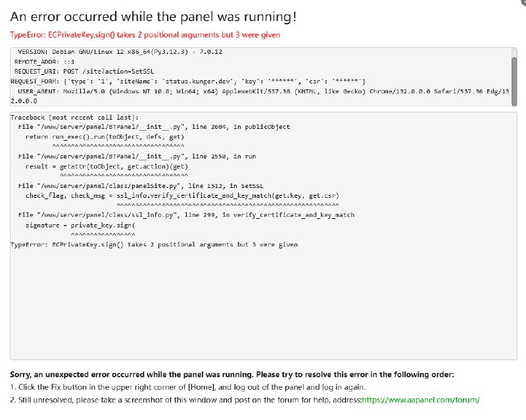This screenshot has height=420, width=526.
Task: Click the request info box scrollbar thumb
Action: tap(514, 82)
